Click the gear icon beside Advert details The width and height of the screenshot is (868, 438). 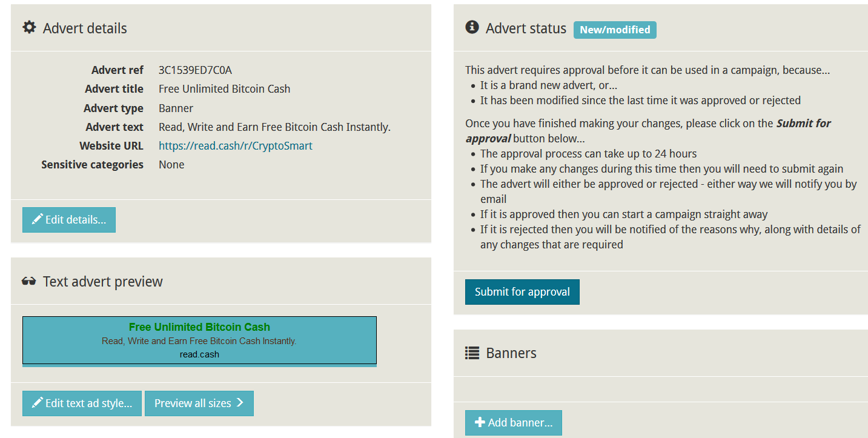(x=29, y=28)
